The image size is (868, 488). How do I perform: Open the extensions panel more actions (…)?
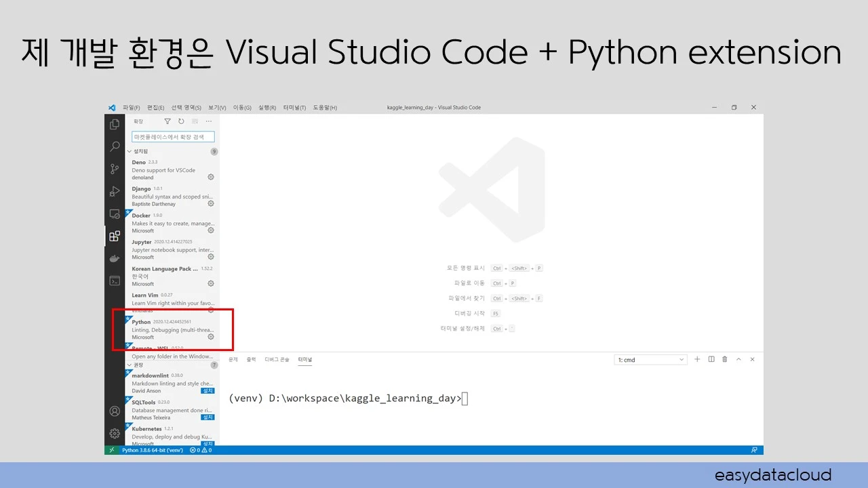pyautogui.click(x=209, y=121)
